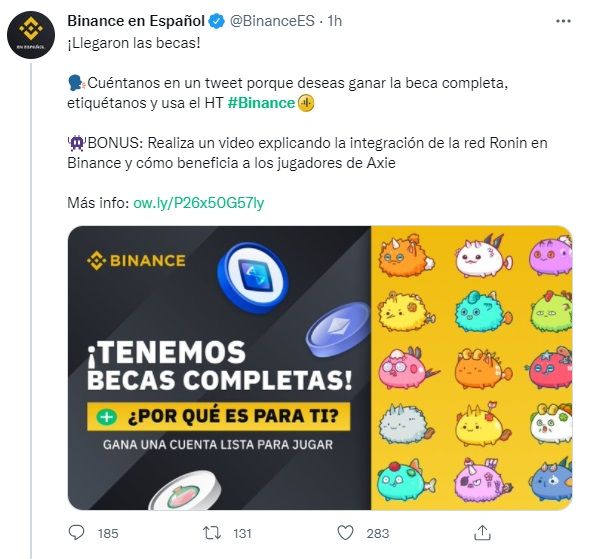Click the Binance en Español display name
The width and height of the screenshot is (589, 559).
point(136,21)
